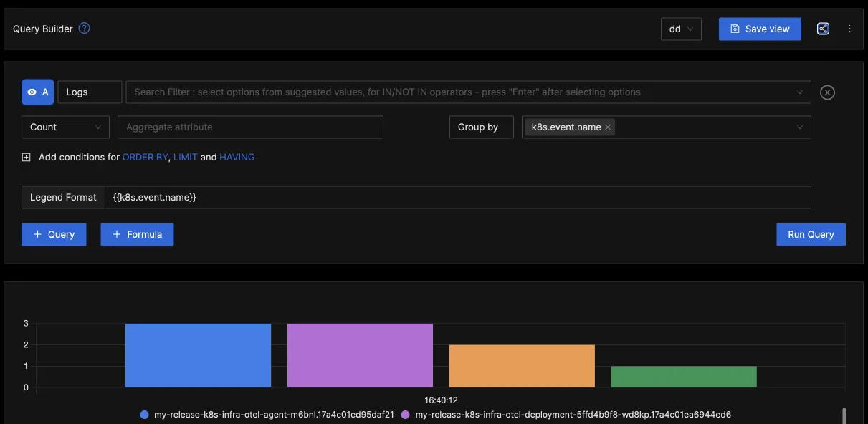Click the ORDER BY link
The image size is (868, 424).
145,157
